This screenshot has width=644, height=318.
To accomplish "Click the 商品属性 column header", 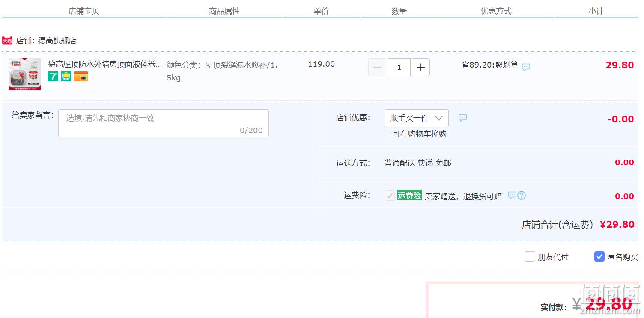I will [224, 11].
